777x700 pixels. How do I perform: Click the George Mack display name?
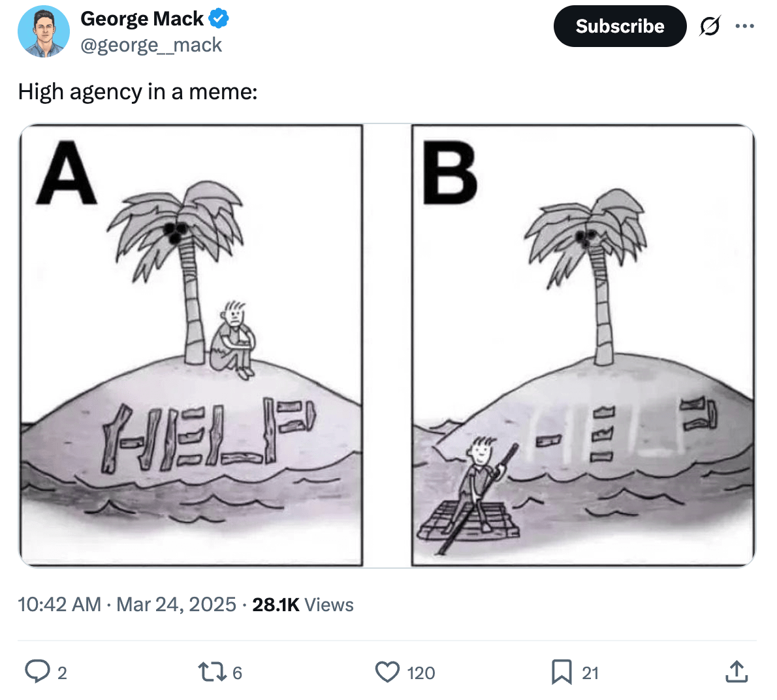[x=142, y=19]
